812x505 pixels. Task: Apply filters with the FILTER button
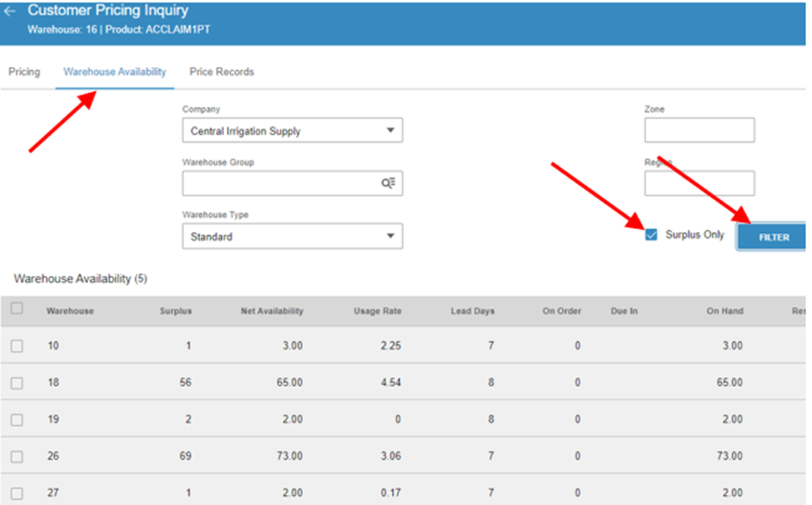773,237
